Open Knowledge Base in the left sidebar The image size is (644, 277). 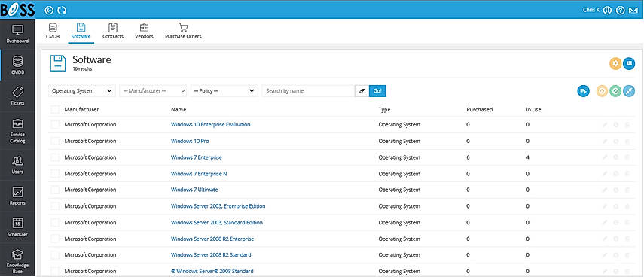[17, 261]
